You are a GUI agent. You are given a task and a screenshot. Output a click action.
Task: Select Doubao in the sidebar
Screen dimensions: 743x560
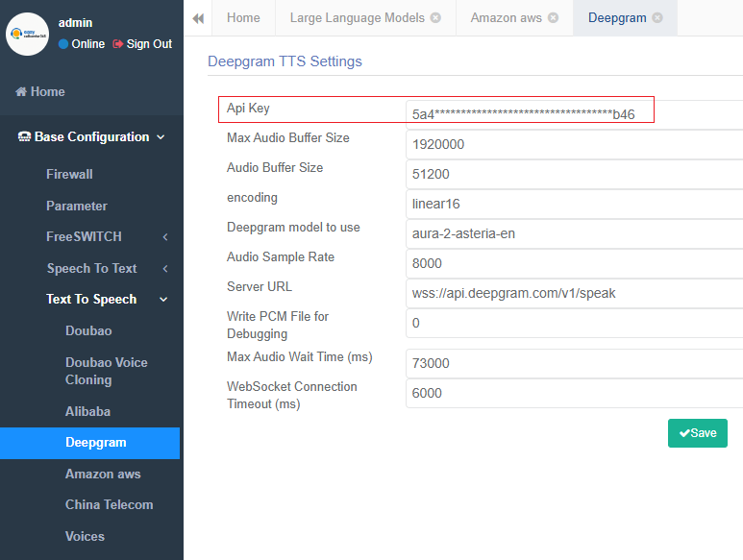[x=88, y=330]
